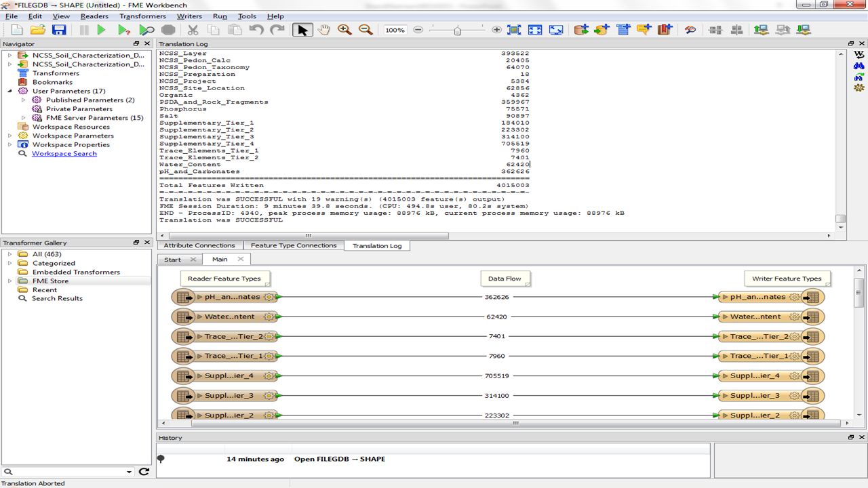Expand first NCSS_Soil_Characterization reader node

[x=9, y=55]
